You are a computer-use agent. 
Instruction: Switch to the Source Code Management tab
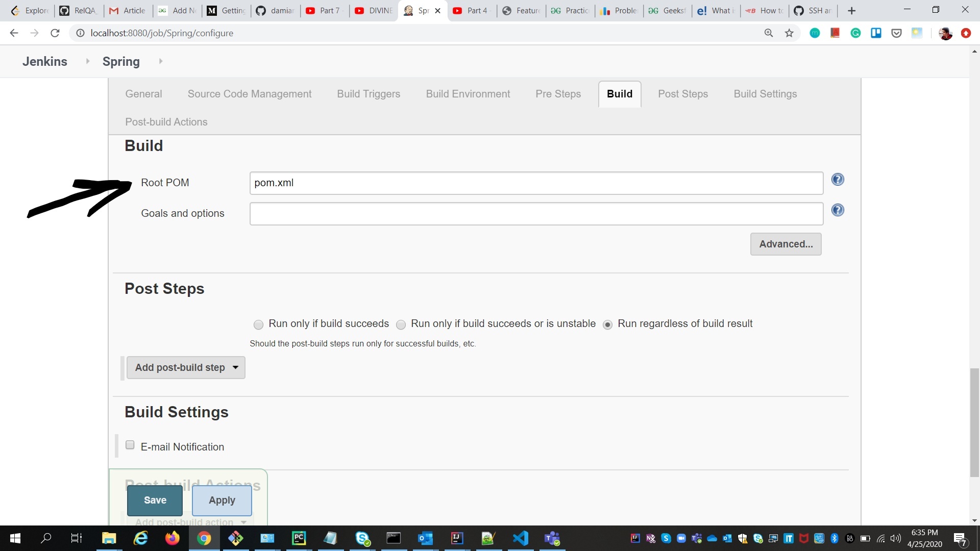(x=249, y=94)
